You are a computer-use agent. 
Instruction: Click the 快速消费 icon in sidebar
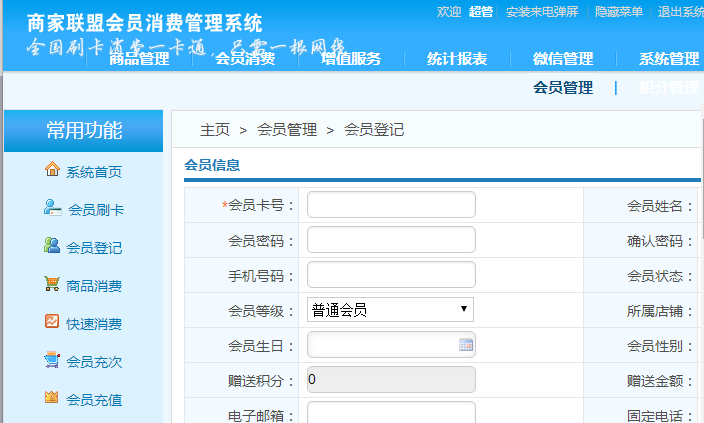[52, 322]
